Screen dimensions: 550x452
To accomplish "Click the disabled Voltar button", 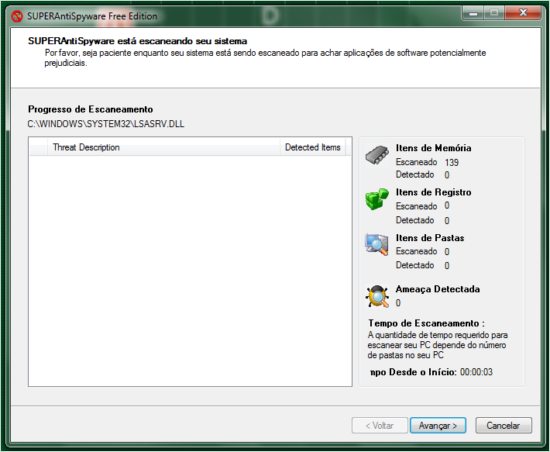I will pos(380,425).
